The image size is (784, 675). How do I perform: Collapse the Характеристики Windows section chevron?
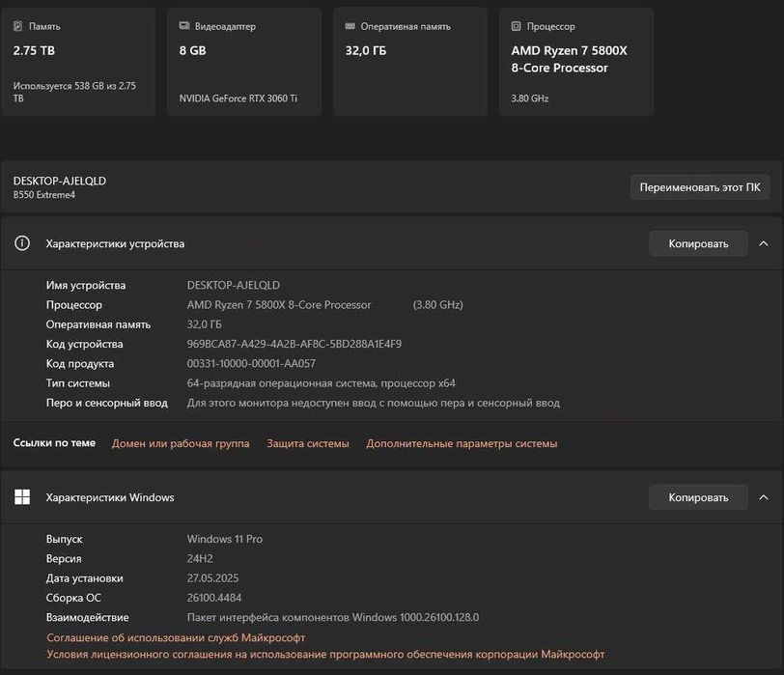(x=764, y=497)
